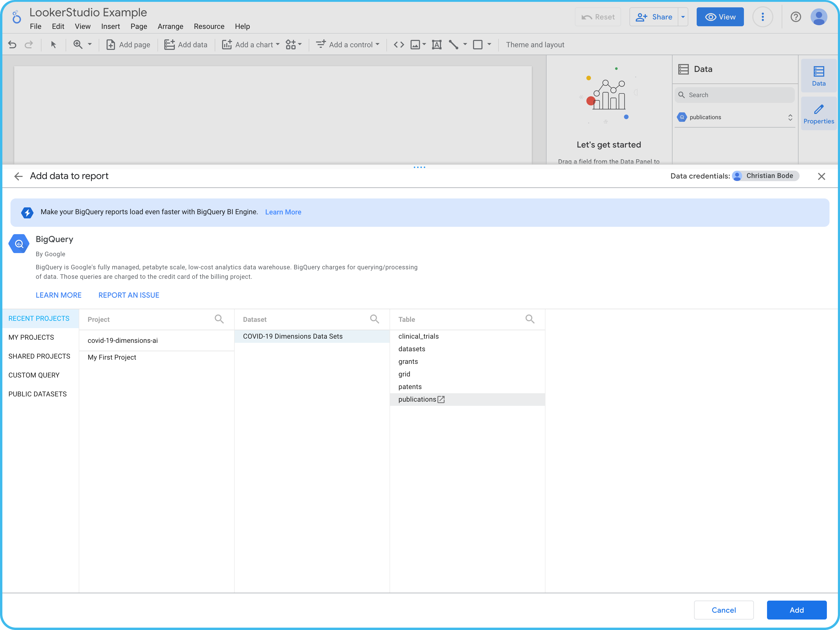
Task: Open the Share options dropdown arrow
Action: tap(683, 17)
